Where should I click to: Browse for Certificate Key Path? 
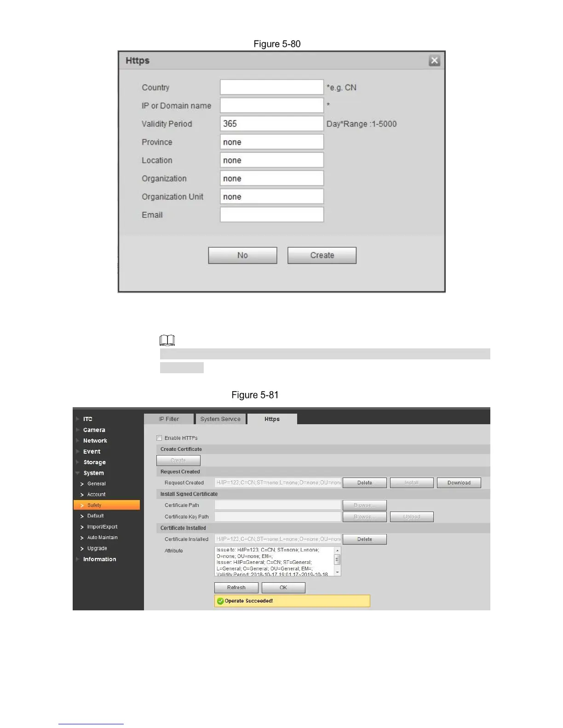365,517
